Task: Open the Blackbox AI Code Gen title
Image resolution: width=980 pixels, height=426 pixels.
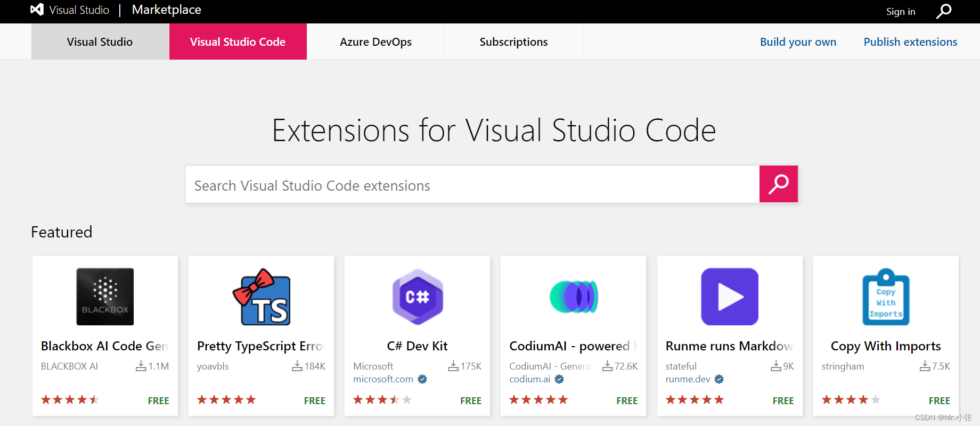Action: 105,346
